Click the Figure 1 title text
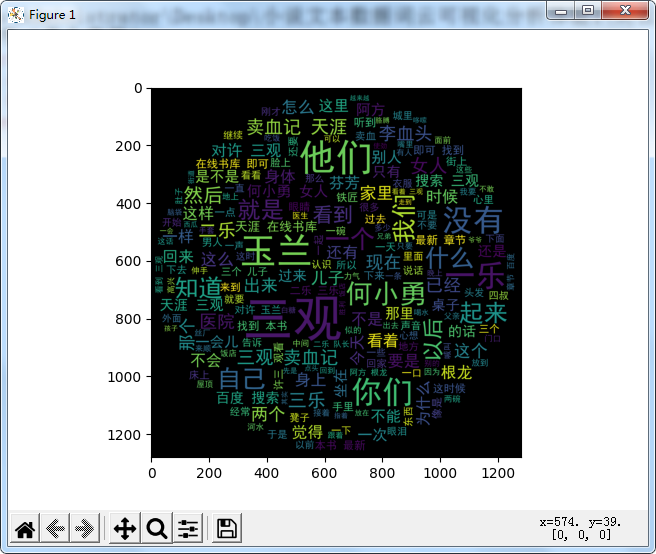 tap(52, 15)
